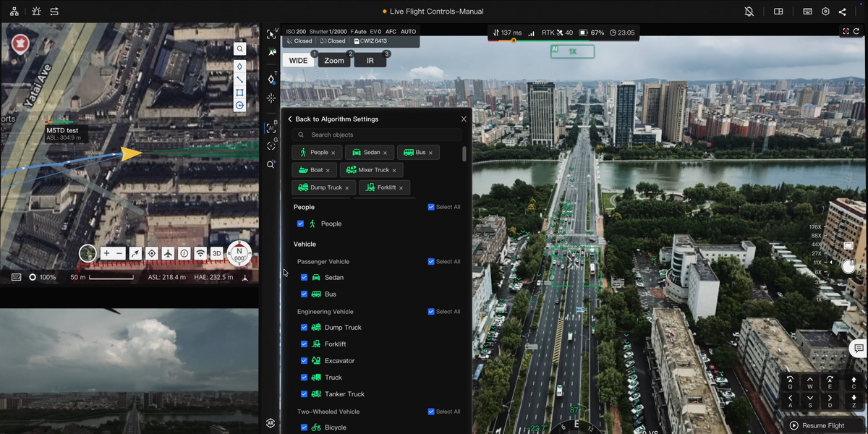This screenshot has height=434, width=868.
Task: Click the alarm siren icon in title bar
Action: point(36,12)
